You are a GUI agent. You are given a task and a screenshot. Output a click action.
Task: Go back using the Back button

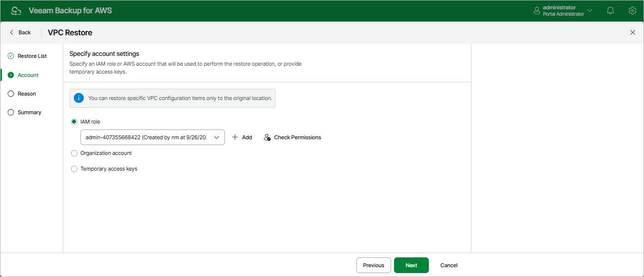click(x=20, y=32)
